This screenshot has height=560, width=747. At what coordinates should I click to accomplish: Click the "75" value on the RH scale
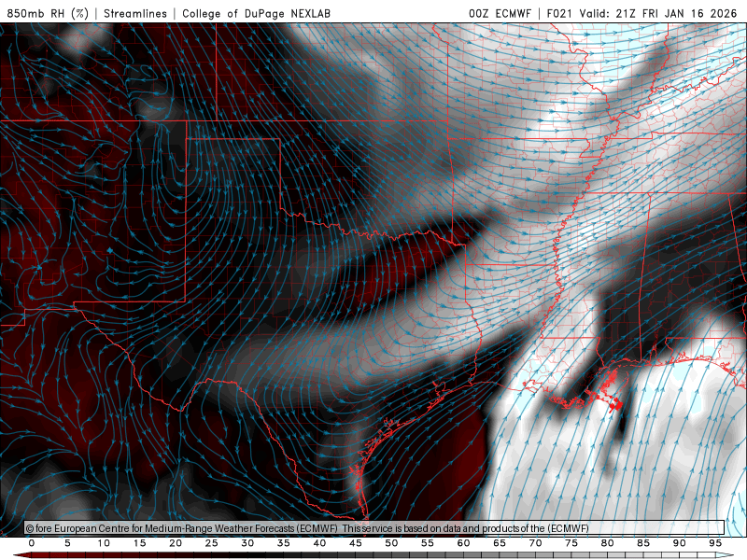[571, 543]
